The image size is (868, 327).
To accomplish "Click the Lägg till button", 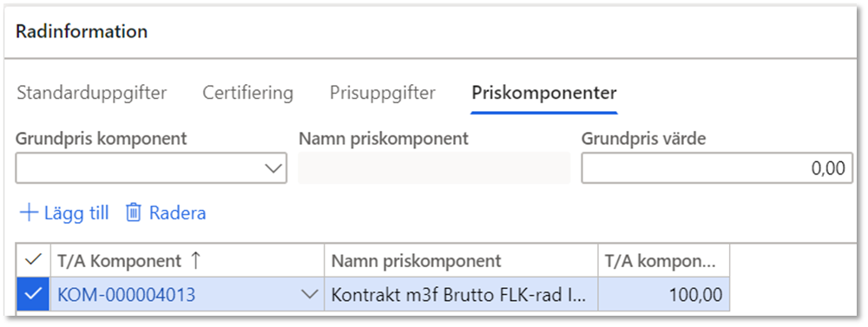I will coord(64,213).
